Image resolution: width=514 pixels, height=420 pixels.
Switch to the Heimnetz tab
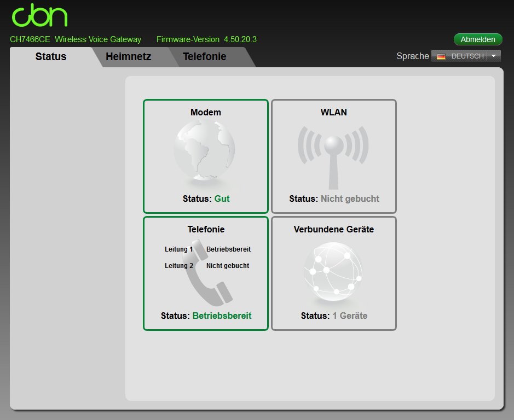pyautogui.click(x=129, y=57)
